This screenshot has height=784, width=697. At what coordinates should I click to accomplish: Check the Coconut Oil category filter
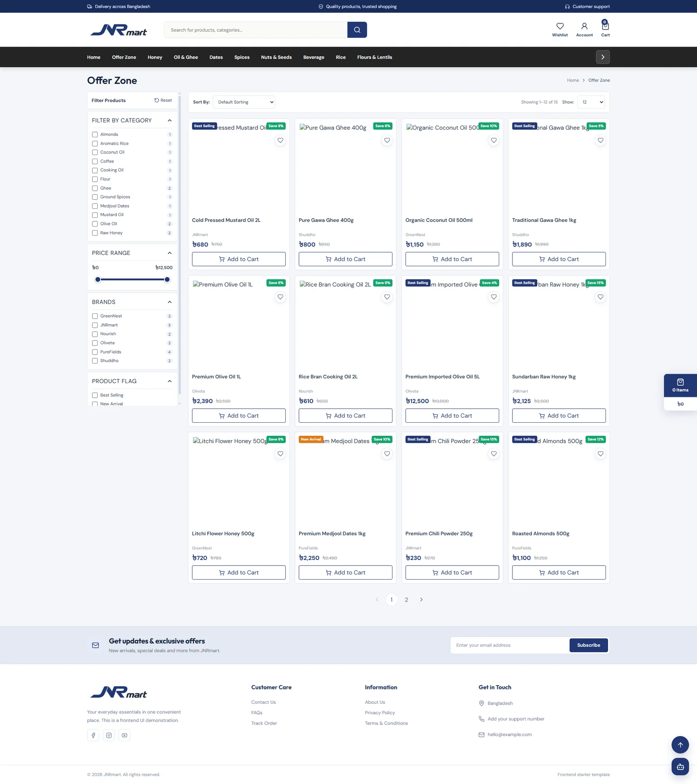[95, 153]
